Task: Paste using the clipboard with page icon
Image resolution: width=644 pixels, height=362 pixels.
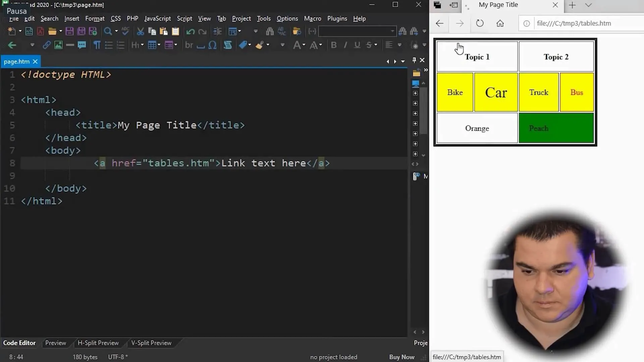Action: (164, 31)
